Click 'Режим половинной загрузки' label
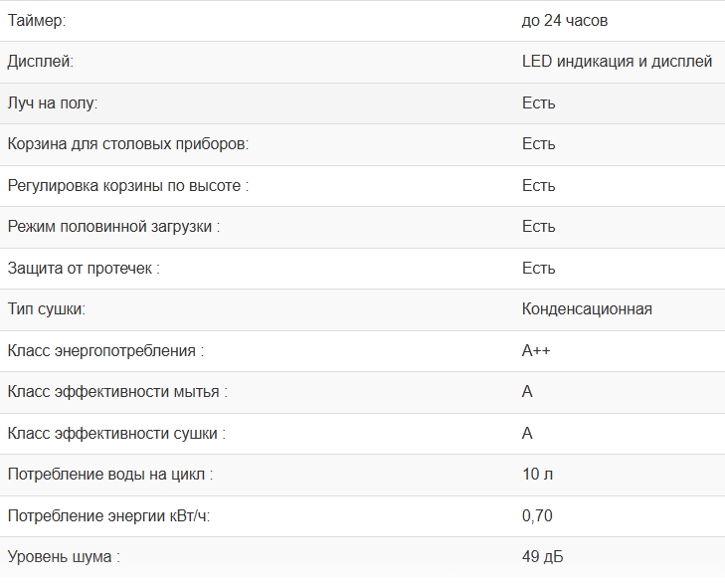 tap(113, 227)
